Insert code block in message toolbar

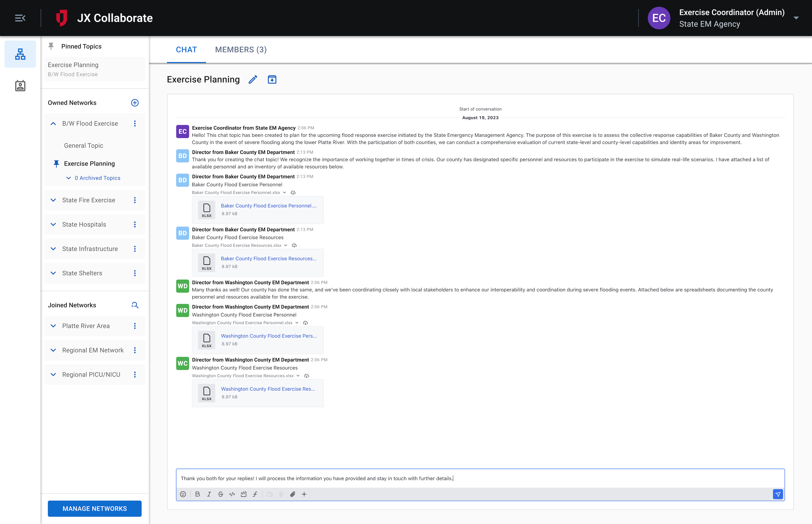coord(243,494)
